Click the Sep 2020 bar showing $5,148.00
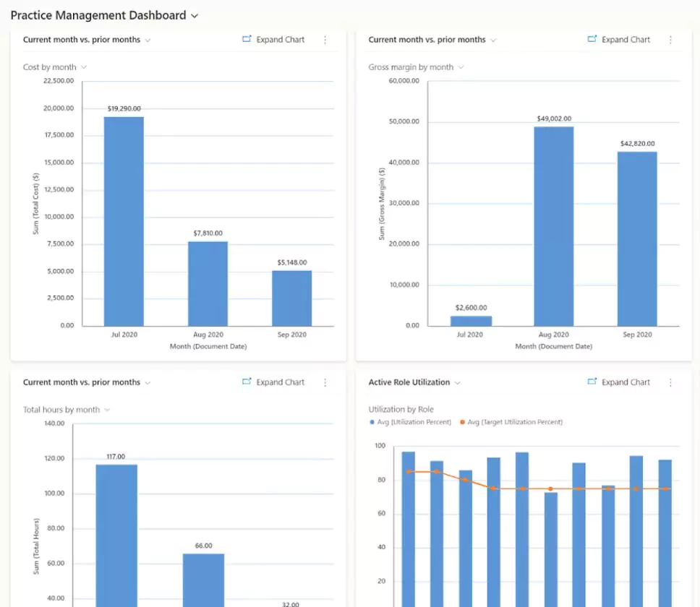 pos(291,298)
